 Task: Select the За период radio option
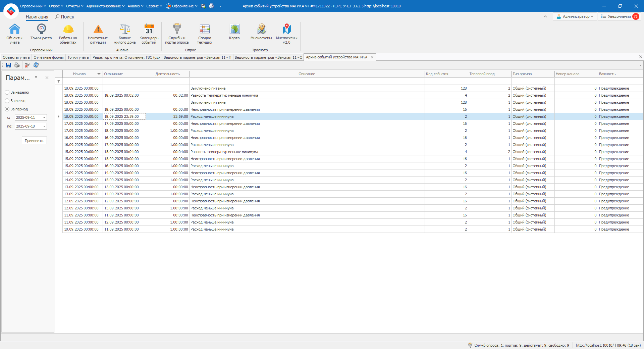7,109
